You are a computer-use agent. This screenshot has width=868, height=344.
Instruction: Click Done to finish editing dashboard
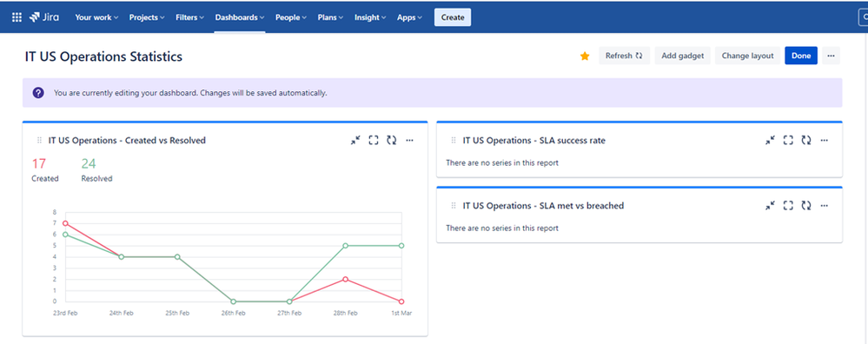click(x=801, y=56)
